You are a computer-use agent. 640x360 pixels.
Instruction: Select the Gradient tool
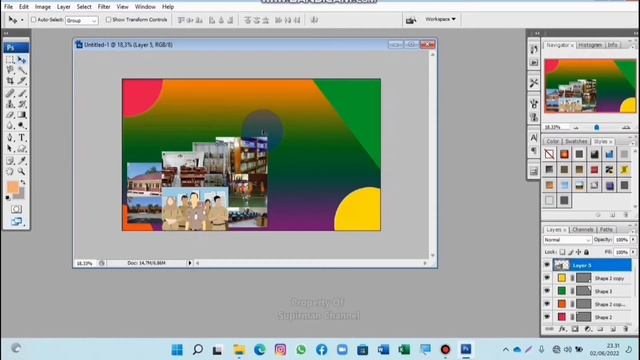point(22,115)
